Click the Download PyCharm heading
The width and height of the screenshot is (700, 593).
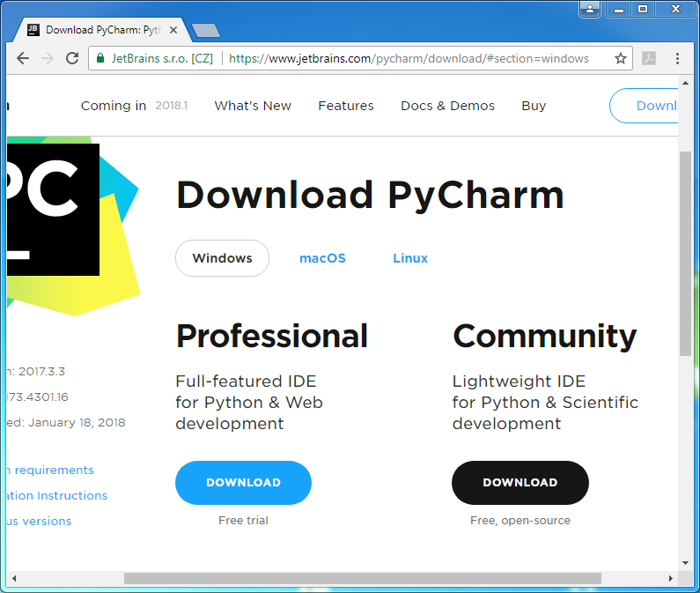[370, 196]
